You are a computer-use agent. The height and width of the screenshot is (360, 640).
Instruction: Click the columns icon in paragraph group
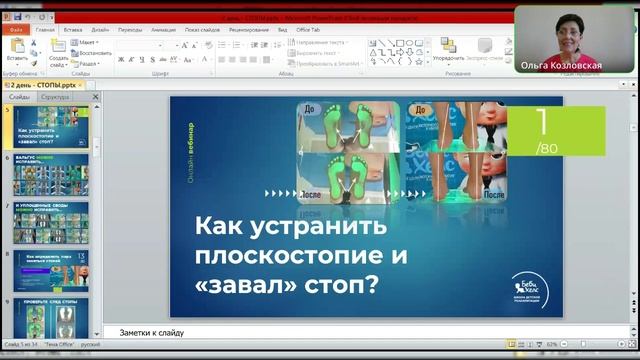(267, 60)
